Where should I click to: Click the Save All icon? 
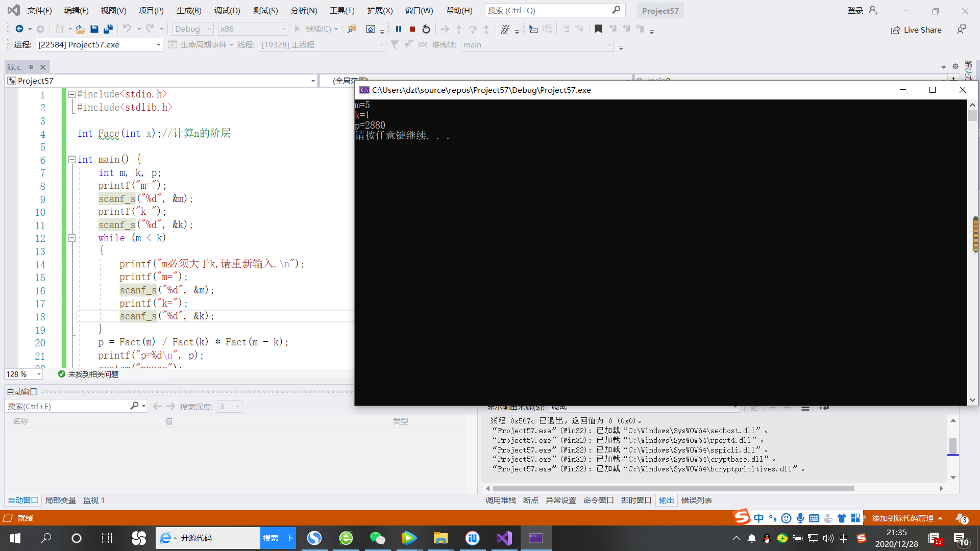coord(108,29)
